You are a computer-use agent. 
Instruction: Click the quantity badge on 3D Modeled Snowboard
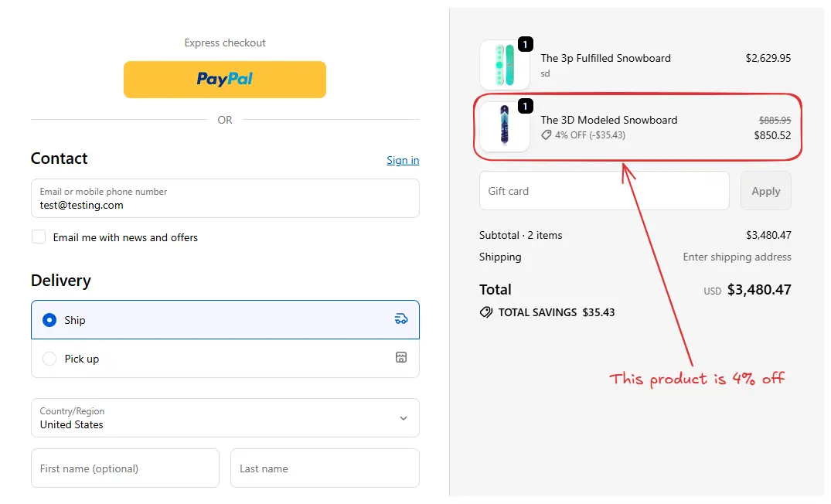tap(525, 107)
